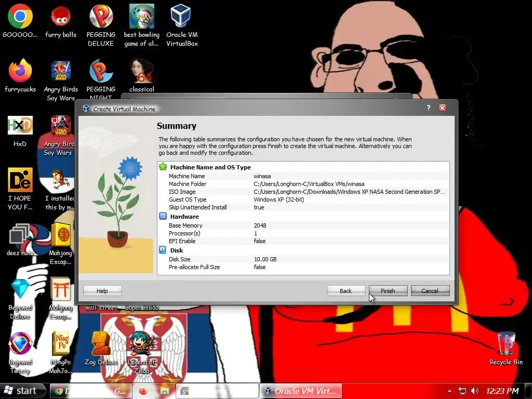Go Back to the previous wizard page
532x399 pixels.
point(345,291)
